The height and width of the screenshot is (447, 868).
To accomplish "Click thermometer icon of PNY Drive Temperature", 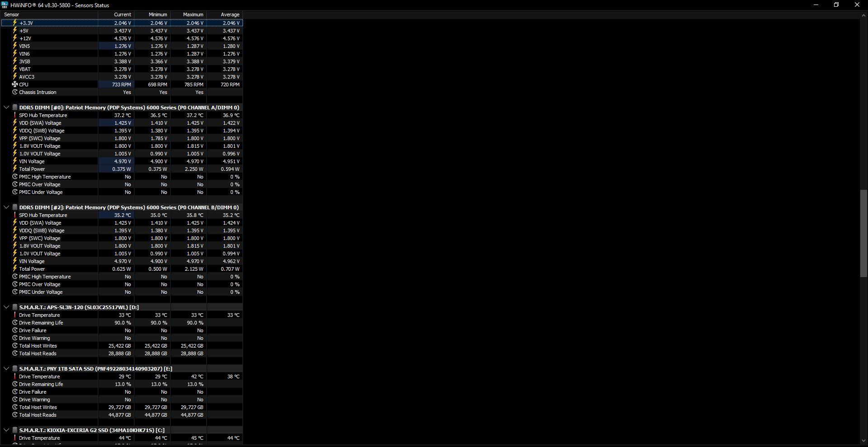I will [x=15, y=376].
